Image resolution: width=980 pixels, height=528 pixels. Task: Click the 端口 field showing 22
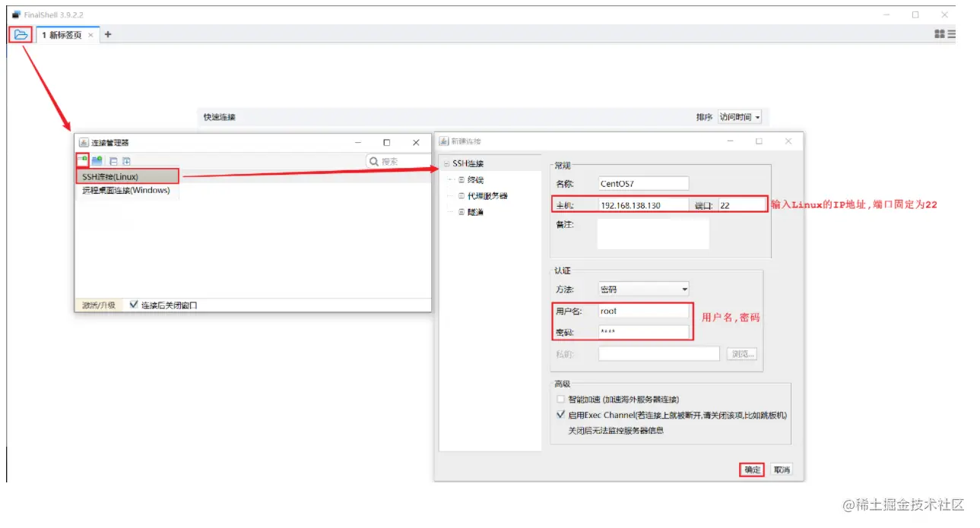pyautogui.click(x=741, y=205)
